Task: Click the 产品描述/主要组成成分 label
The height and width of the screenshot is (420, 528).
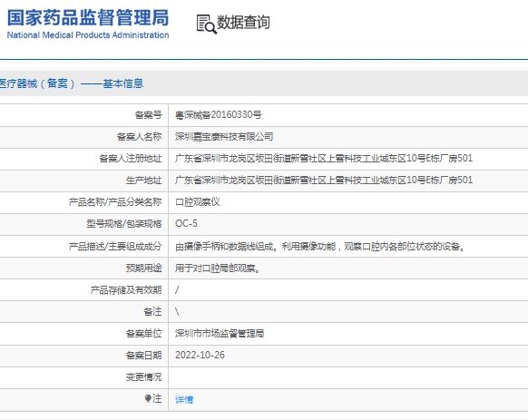Action: click(115, 247)
